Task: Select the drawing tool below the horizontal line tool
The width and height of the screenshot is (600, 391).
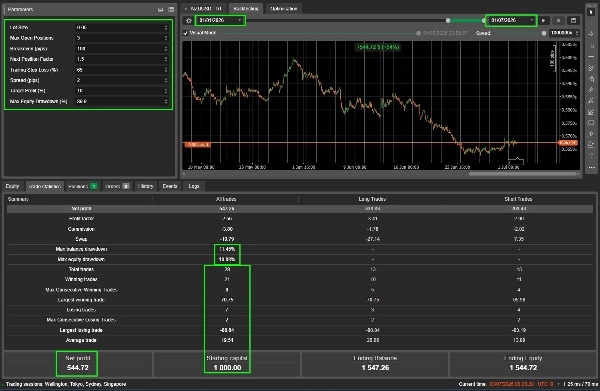Action: tap(592, 68)
